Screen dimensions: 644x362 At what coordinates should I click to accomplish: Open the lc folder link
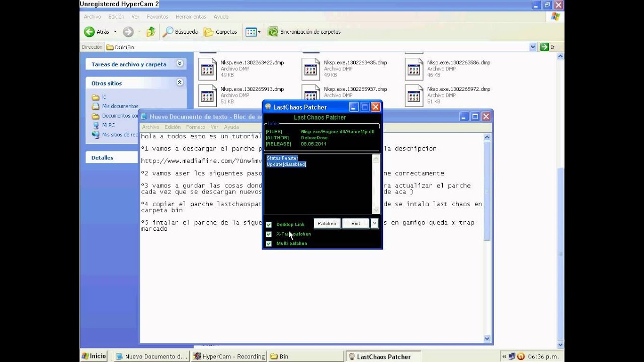click(x=104, y=97)
